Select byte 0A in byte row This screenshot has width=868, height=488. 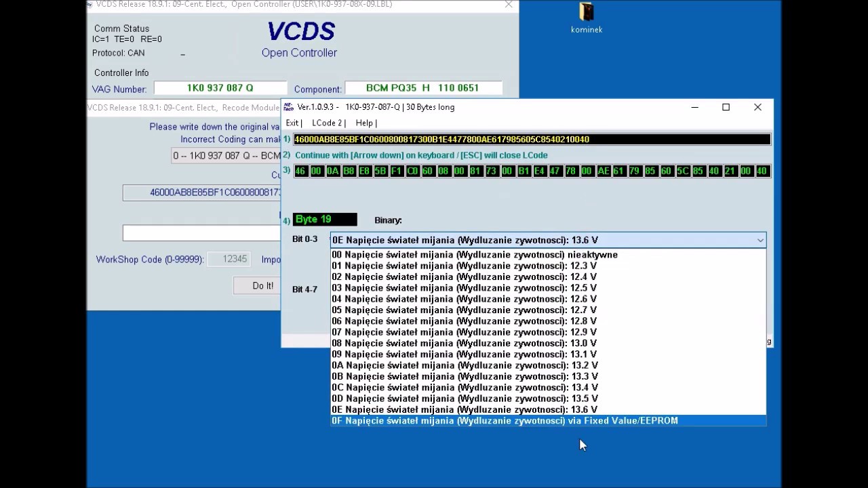click(x=332, y=171)
